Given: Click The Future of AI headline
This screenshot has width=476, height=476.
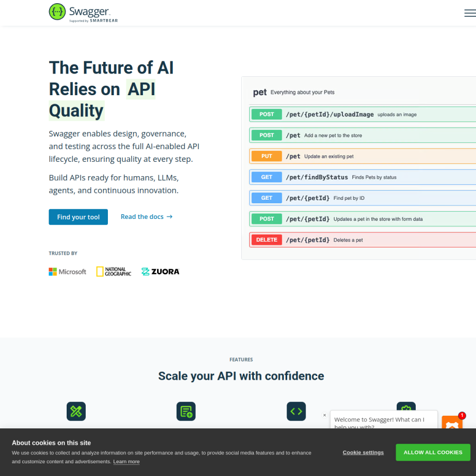Looking at the screenshot, I should point(111,89).
